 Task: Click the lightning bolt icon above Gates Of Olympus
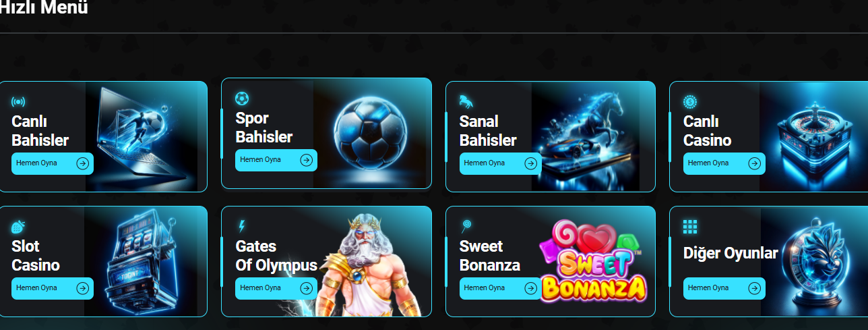click(242, 225)
